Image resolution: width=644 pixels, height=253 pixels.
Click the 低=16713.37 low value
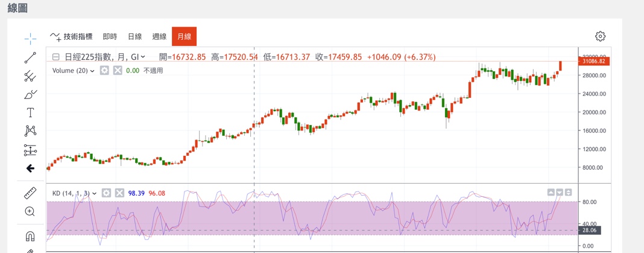coord(286,57)
